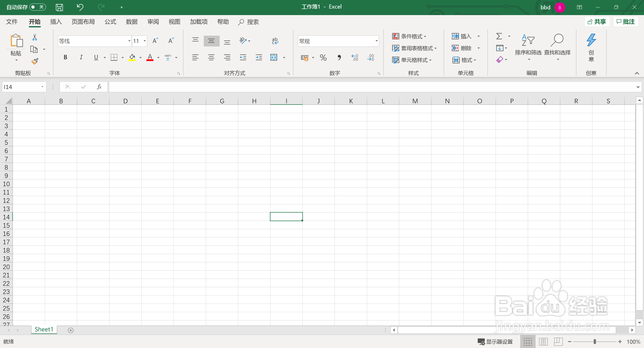Click the Format Painter brush icon
This screenshot has width=644, height=348.
35,61
